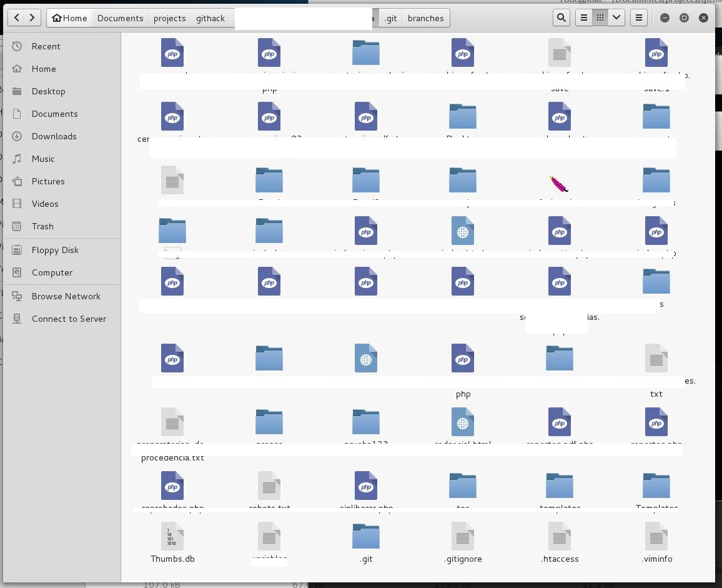This screenshot has height=588, width=722.
Task: Select the .viminfo file
Action: [x=656, y=537]
